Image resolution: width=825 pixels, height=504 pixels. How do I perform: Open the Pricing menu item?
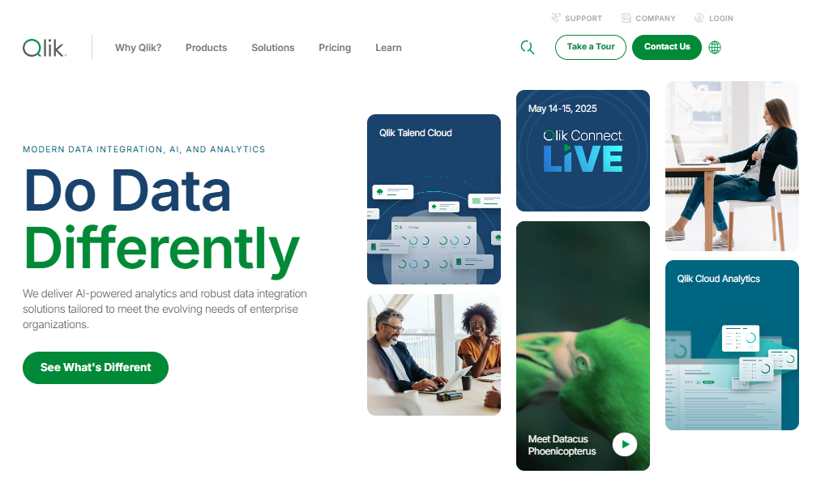pos(335,48)
